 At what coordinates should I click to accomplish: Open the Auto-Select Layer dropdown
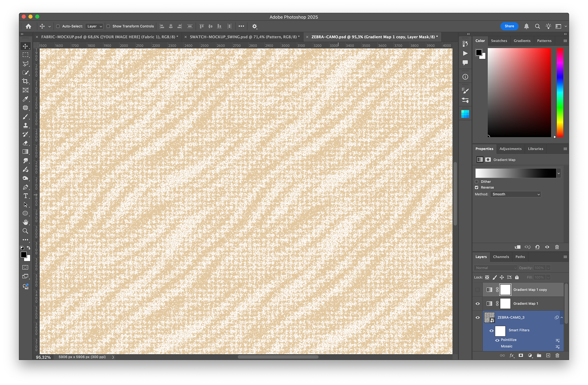[x=94, y=26]
